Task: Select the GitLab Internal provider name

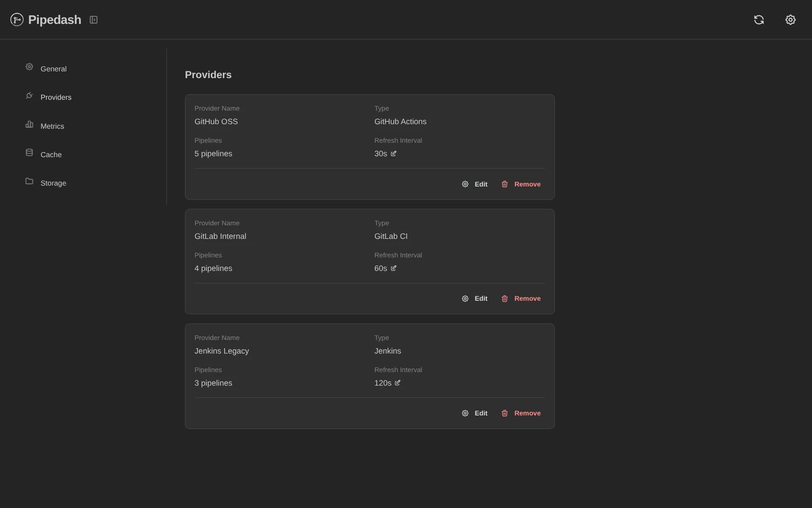Action: pos(220,236)
